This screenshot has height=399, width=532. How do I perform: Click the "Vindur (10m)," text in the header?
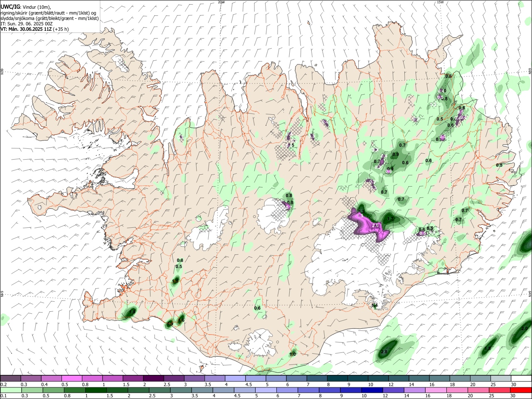[x=37, y=7]
